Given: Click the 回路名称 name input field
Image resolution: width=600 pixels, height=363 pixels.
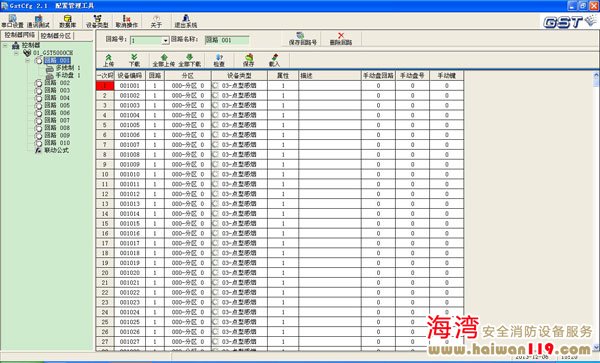Looking at the screenshot, I should pyautogui.click(x=227, y=40).
